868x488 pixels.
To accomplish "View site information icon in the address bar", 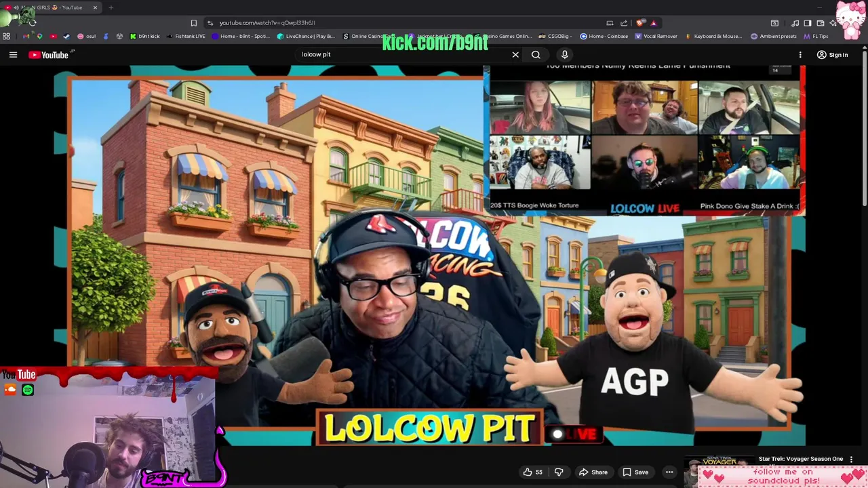I will (210, 22).
